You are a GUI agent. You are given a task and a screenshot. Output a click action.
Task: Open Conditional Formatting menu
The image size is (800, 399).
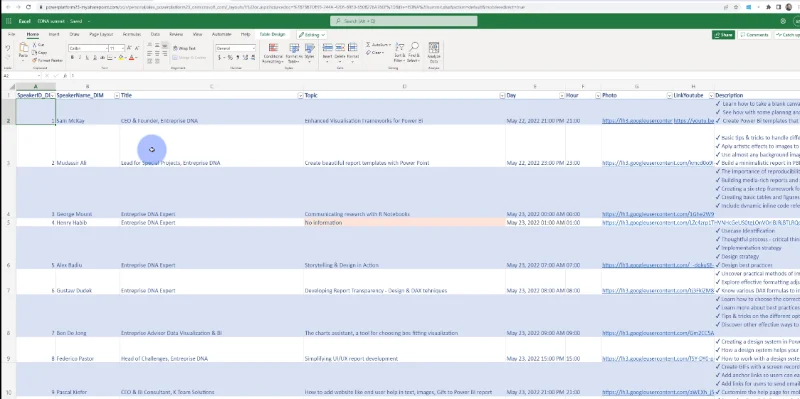tap(273, 53)
